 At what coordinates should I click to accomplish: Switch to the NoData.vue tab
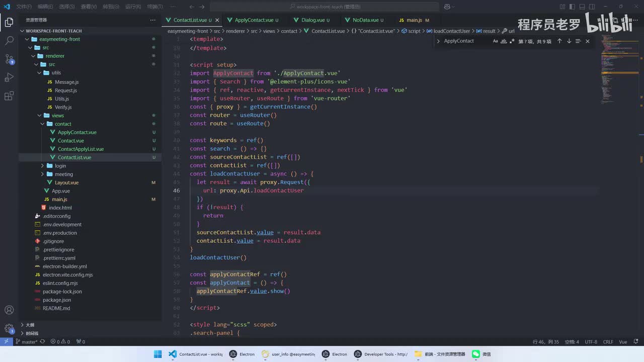[x=365, y=20]
